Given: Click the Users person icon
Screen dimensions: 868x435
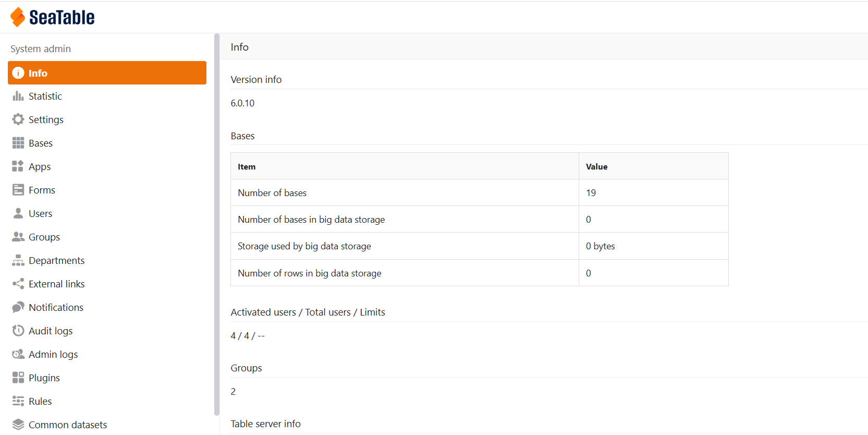Looking at the screenshot, I should (18, 213).
